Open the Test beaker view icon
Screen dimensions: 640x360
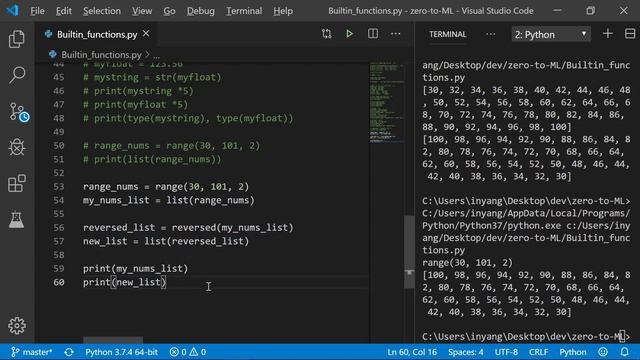[17, 220]
